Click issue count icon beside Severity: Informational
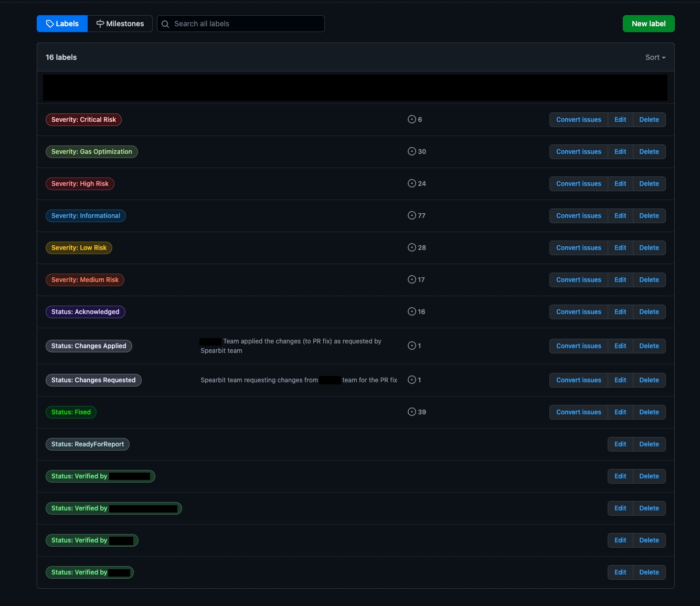This screenshot has height=606, width=700. coord(412,215)
